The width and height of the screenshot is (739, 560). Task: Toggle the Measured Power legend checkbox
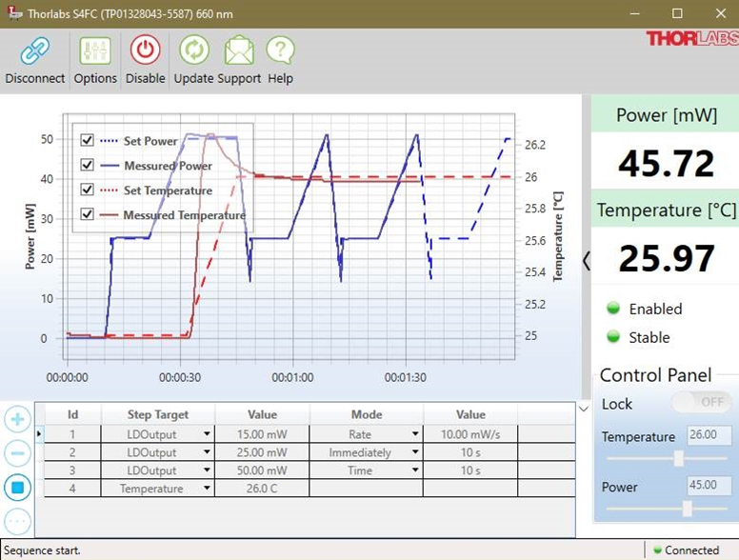87,165
